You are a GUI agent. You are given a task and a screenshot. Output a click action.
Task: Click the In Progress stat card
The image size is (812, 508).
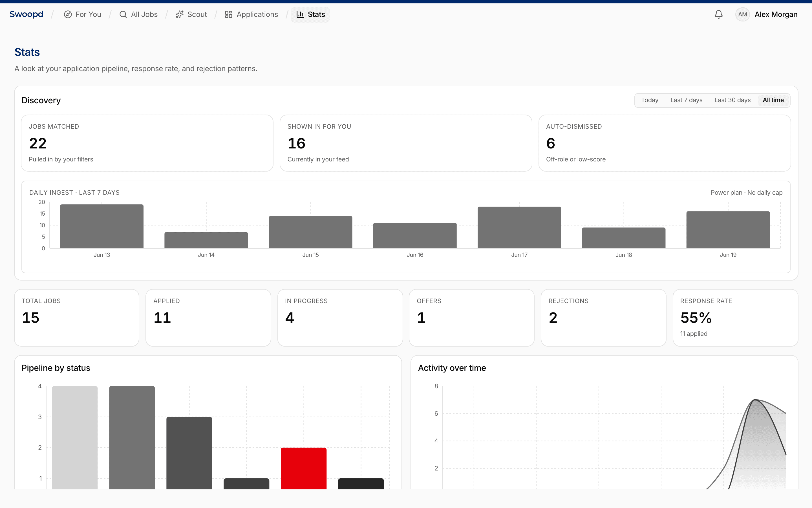(340, 317)
